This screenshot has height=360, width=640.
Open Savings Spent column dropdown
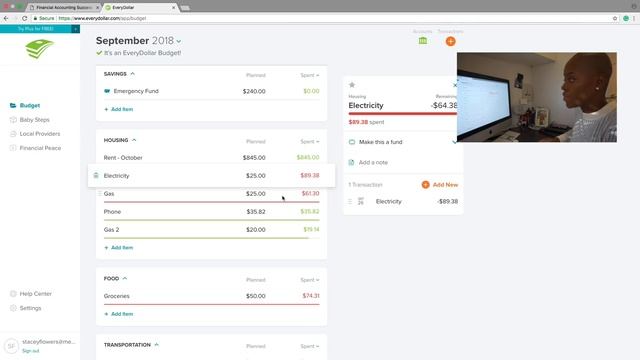click(x=310, y=76)
